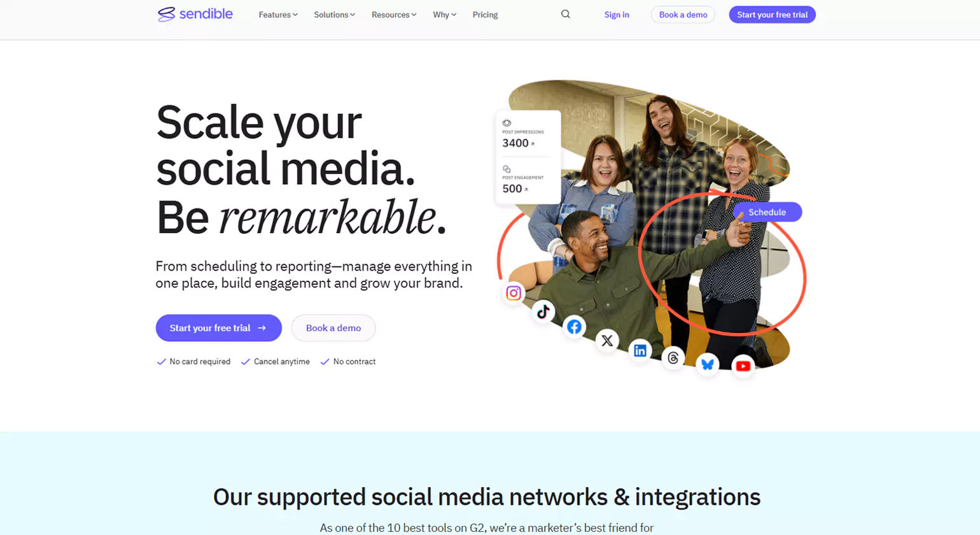The width and height of the screenshot is (980, 535).
Task: Select the TikTok icon
Action: pyautogui.click(x=543, y=311)
